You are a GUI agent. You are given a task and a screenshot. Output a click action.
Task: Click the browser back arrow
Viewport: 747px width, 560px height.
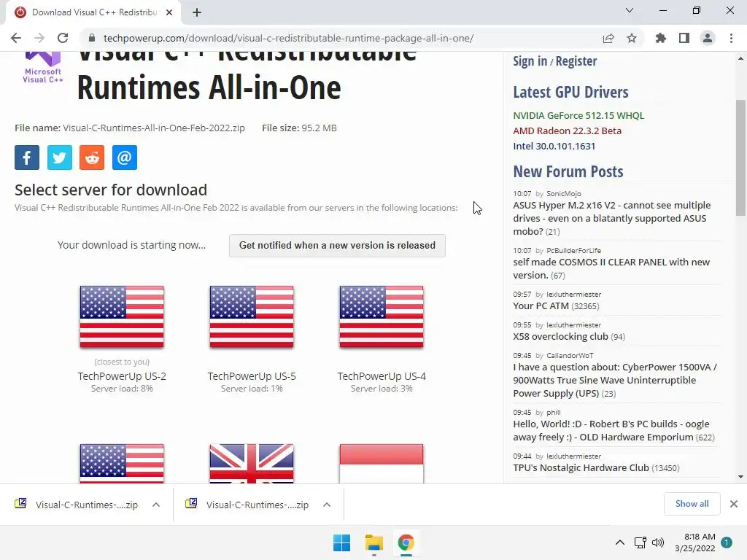(x=16, y=38)
